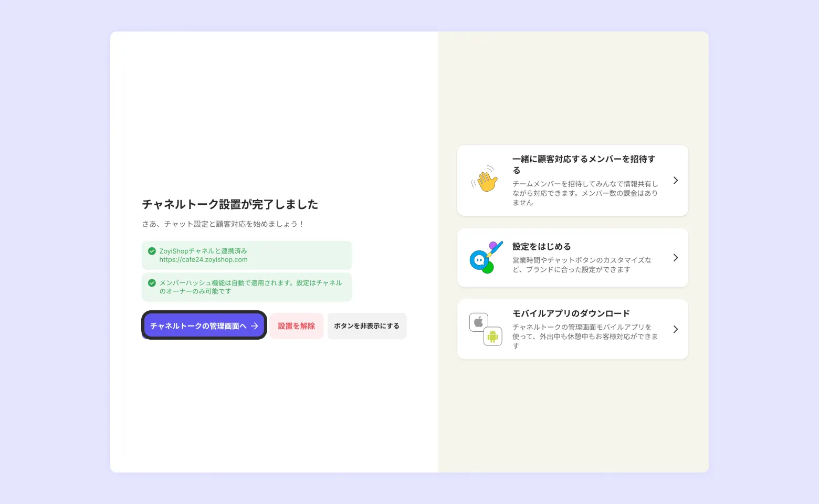Click the メンバーハッシュ機能は自動で適用されます notice text
Image resolution: width=819 pixels, height=504 pixels.
coord(250,287)
